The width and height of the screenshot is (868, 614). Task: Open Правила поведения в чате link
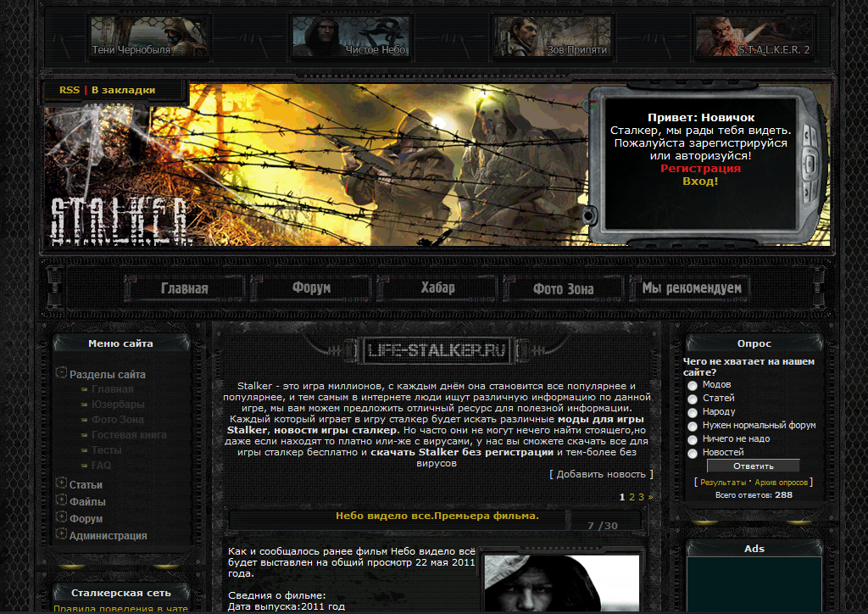point(120,608)
